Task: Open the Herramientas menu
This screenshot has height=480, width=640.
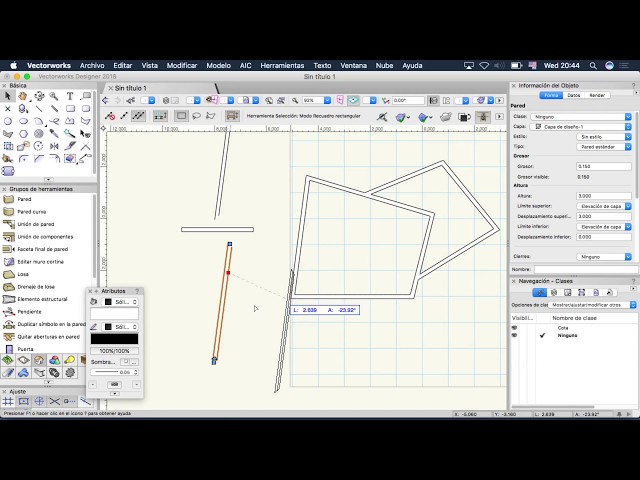Action: (282, 65)
